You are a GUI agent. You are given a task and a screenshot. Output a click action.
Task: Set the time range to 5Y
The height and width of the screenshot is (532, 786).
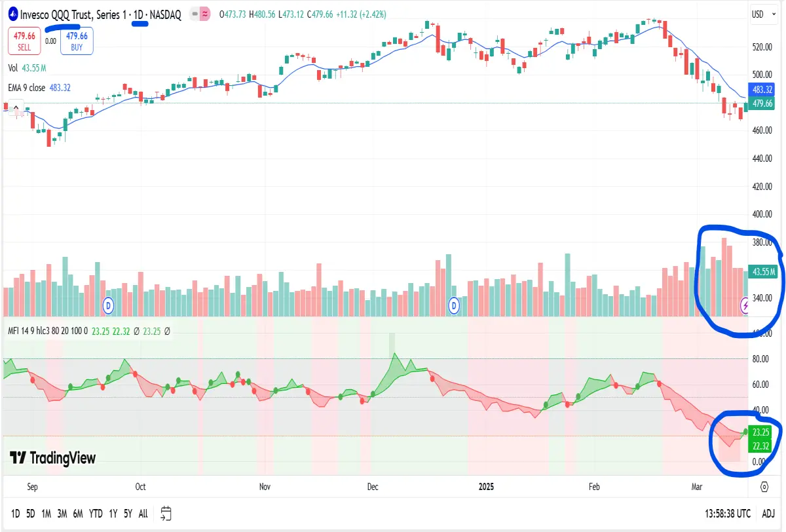(x=128, y=514)
